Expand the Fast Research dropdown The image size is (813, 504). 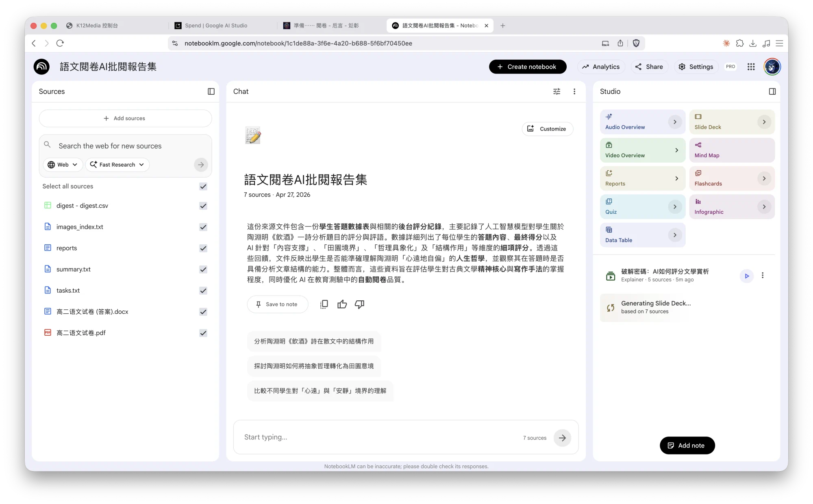pyautogui.click(x=117, y=165)
